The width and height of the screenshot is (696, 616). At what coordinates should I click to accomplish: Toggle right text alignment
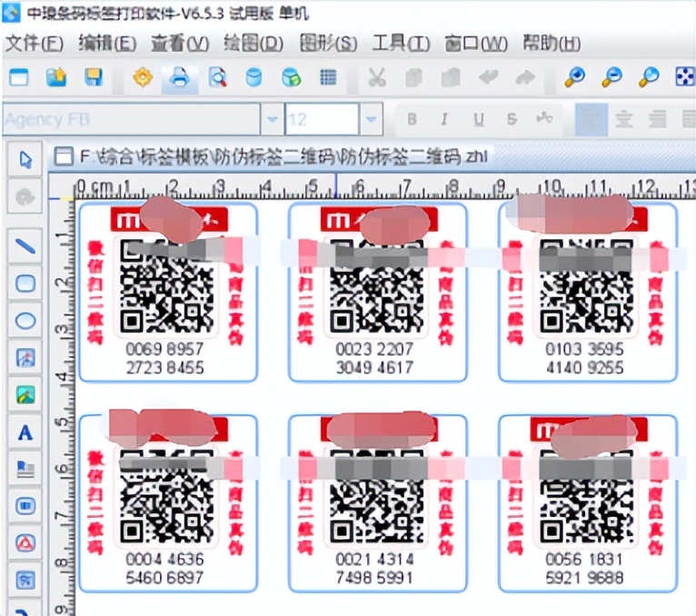tap(658, 119)
